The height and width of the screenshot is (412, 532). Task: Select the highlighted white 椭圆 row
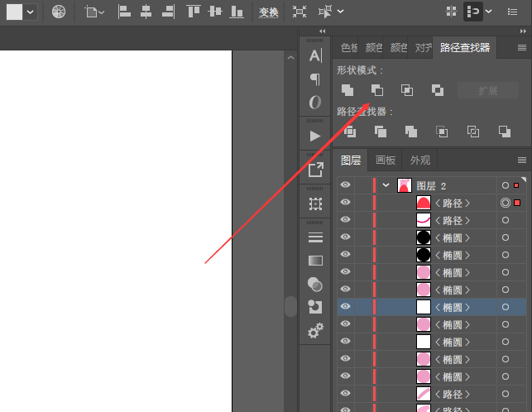432,307
